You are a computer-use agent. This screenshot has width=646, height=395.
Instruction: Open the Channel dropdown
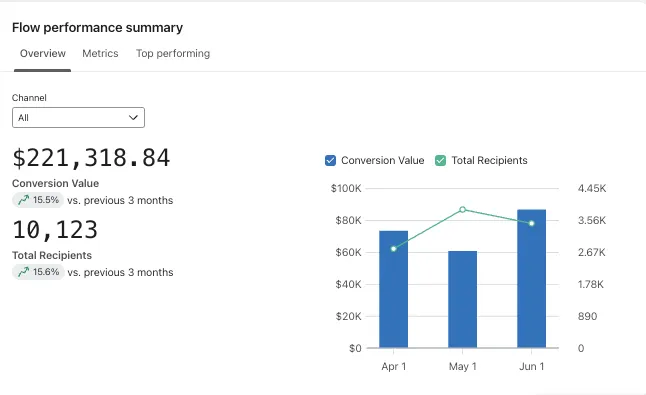click(x=78, y=118)
